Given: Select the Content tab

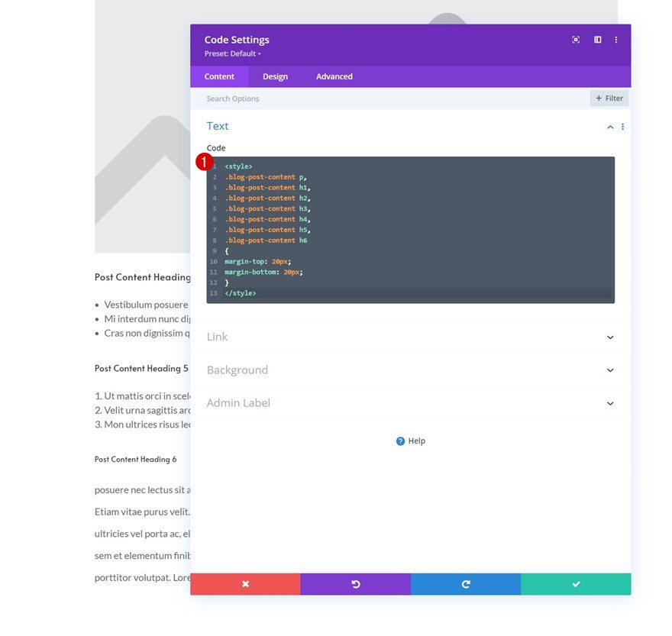Looking at the screenshot, I should point(219,76).
